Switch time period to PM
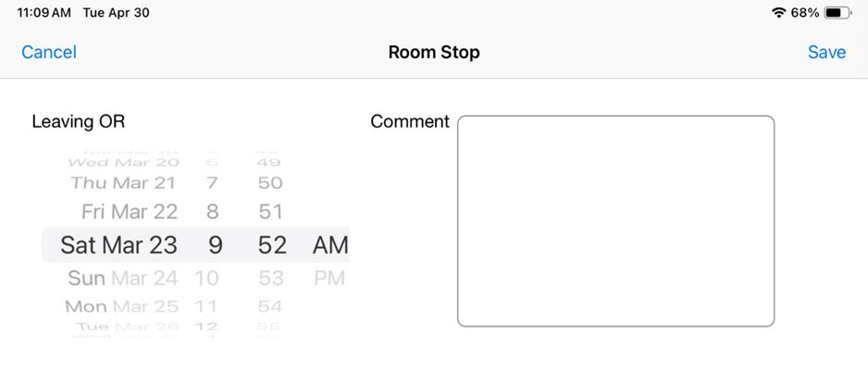Screen dimensions: 868x370 (329, 277)
